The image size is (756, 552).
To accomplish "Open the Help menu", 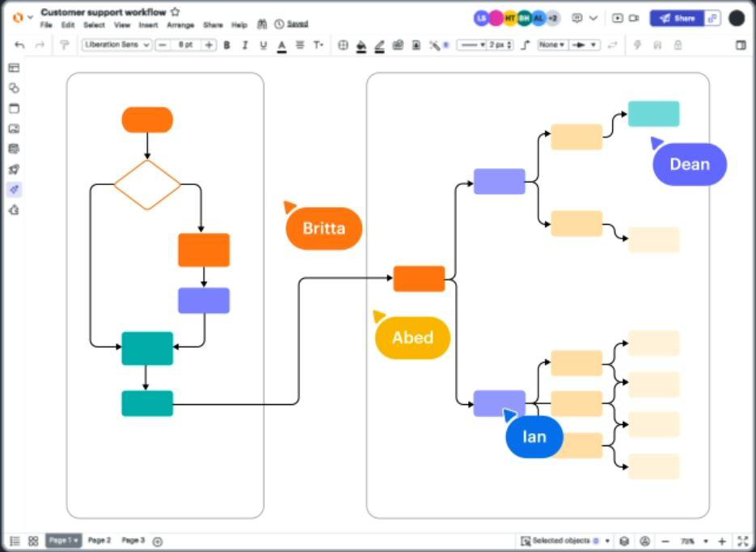I will coord(239,25).
